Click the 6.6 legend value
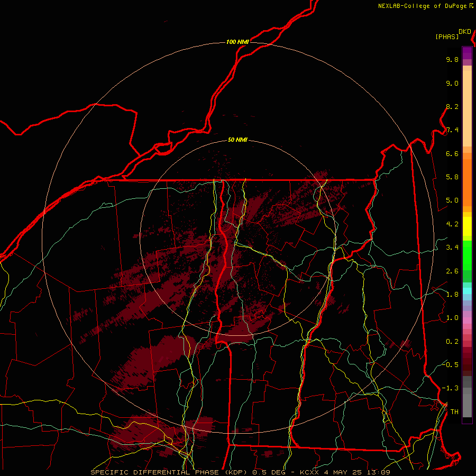The height and width of the screenshot is (476, 476). (x=452, y=153)
